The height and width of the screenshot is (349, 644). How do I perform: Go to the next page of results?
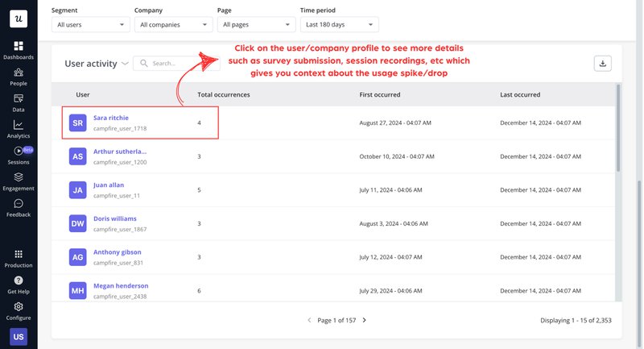[365, 320]
